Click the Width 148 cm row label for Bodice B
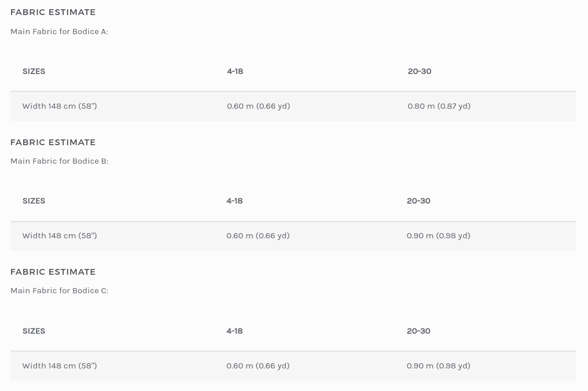The height and width of the screenshot is (391, 588). pyautogui.click(x=59, y=235)
